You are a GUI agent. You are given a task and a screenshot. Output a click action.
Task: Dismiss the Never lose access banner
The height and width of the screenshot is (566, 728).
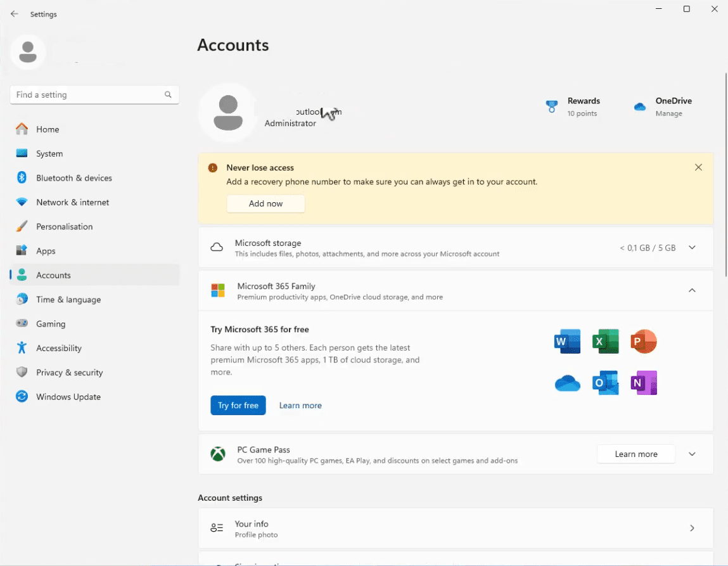coord(698,167)
